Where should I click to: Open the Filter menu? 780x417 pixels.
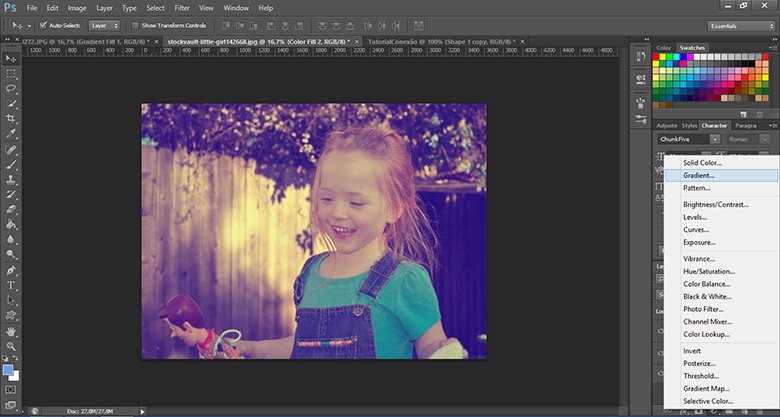pyautogui.click(x=182, y=8)
